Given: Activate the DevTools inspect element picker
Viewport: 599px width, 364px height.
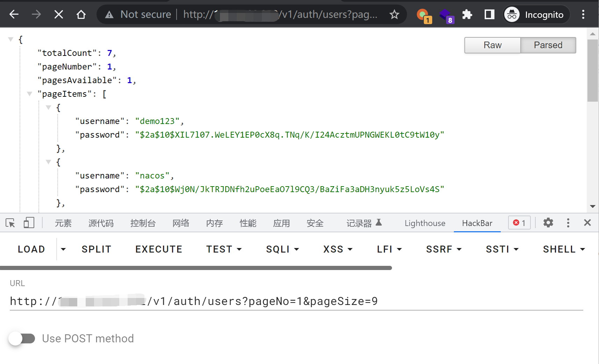Looking at the screenshot, I should point(10,223).
